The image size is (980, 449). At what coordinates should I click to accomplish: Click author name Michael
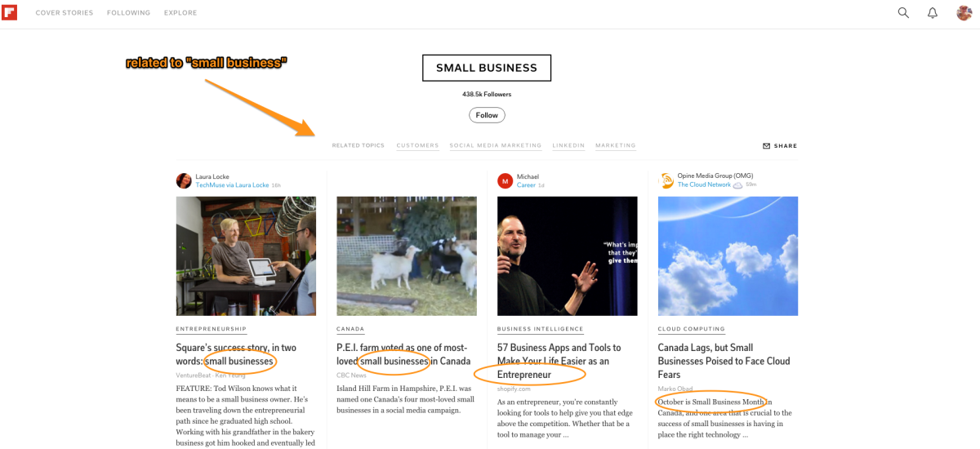point(528,176)
